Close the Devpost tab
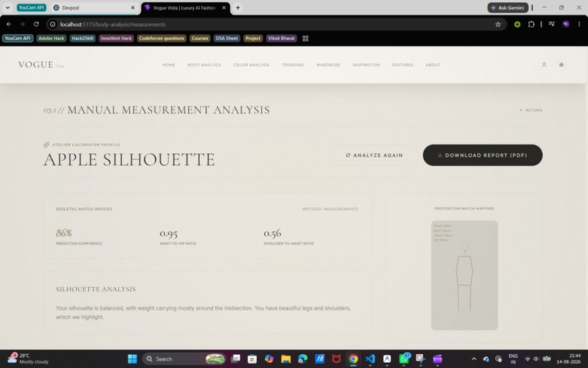This screenshot has height=368, width=588. [132, 7]
